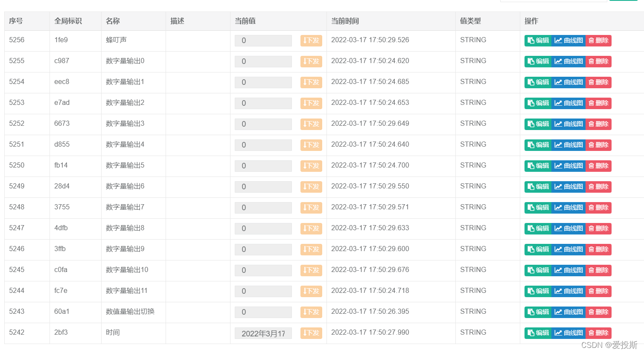Delete entry fb14 数字量输出5

pyautogui.click(x=598, y=166)
